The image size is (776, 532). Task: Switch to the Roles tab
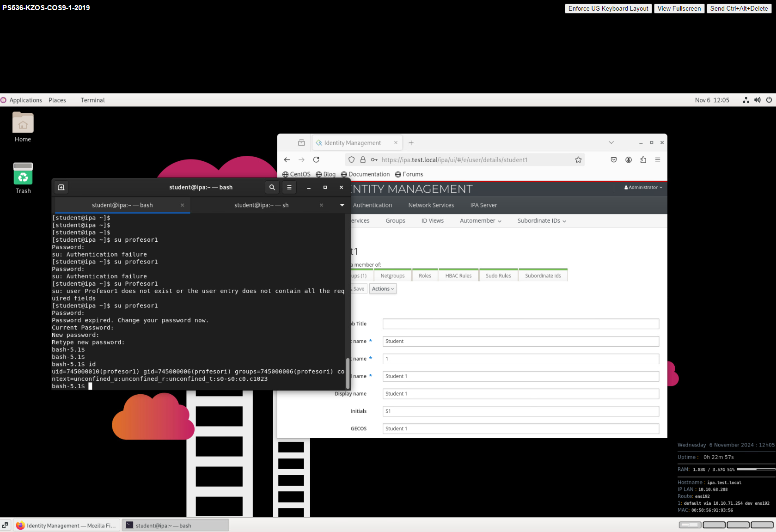point(425,275)
